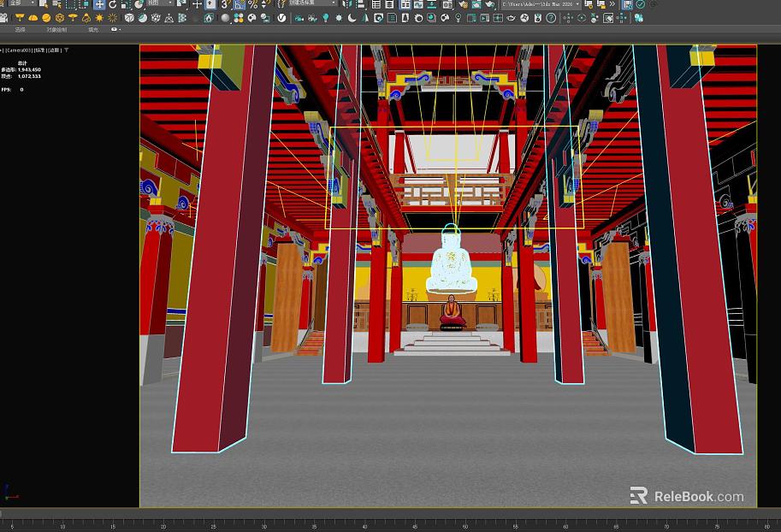
Task: Activate the Select and Scale tool
Action: [126, 4]
